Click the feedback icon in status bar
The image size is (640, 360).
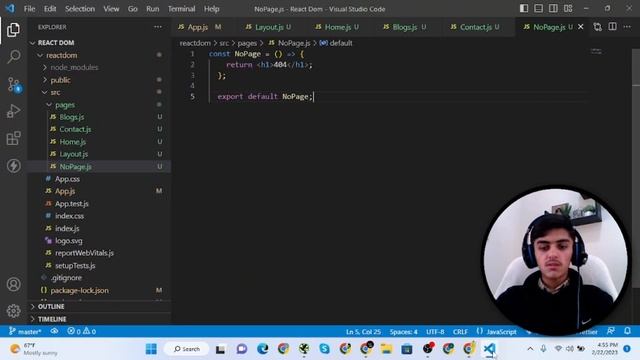tap(611, 331)
